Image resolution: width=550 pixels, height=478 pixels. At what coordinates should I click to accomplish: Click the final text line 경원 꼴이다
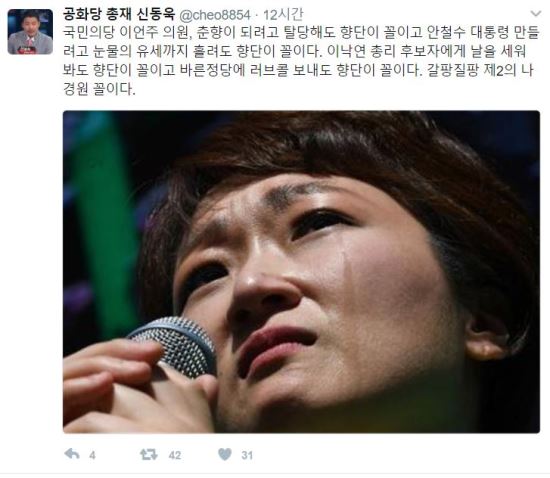click(x=99, y=89)
